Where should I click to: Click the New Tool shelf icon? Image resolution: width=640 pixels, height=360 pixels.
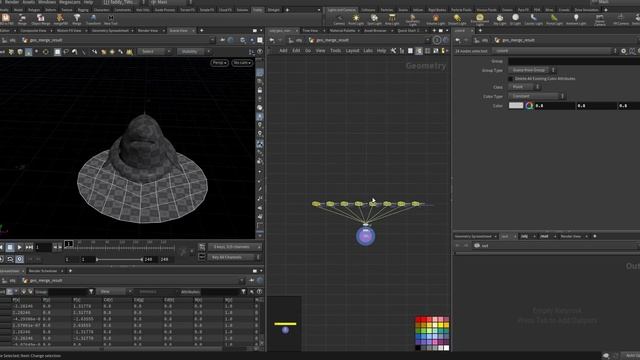pos(111,19)
